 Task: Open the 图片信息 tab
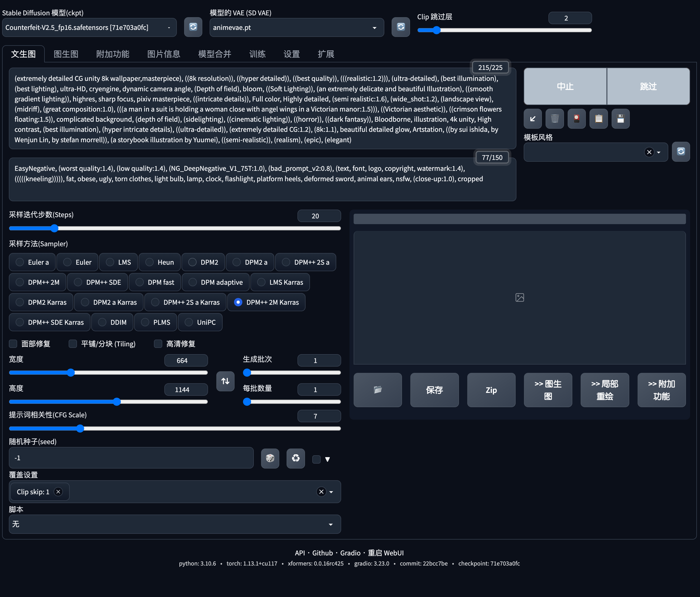point(164,54)
